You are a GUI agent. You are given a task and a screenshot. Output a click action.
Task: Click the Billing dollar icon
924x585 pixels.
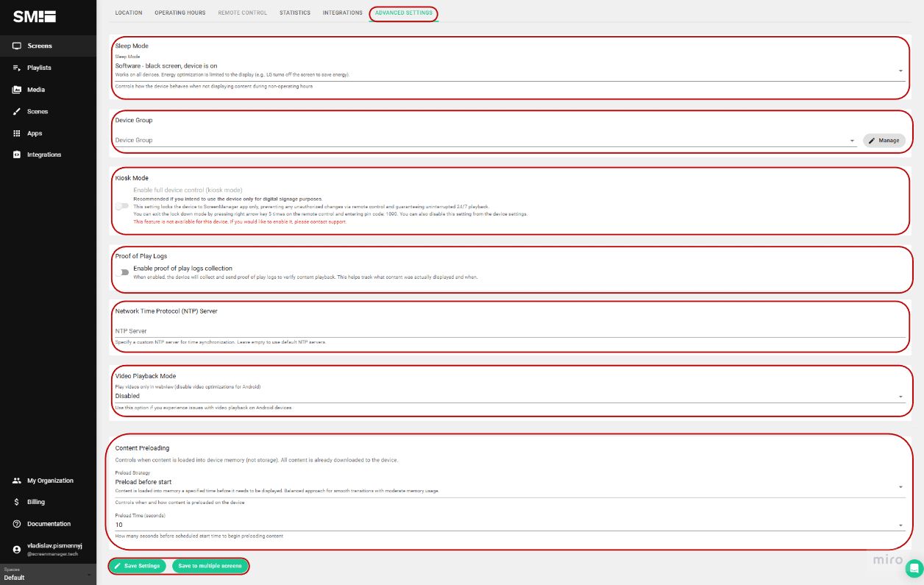point(16,502)
